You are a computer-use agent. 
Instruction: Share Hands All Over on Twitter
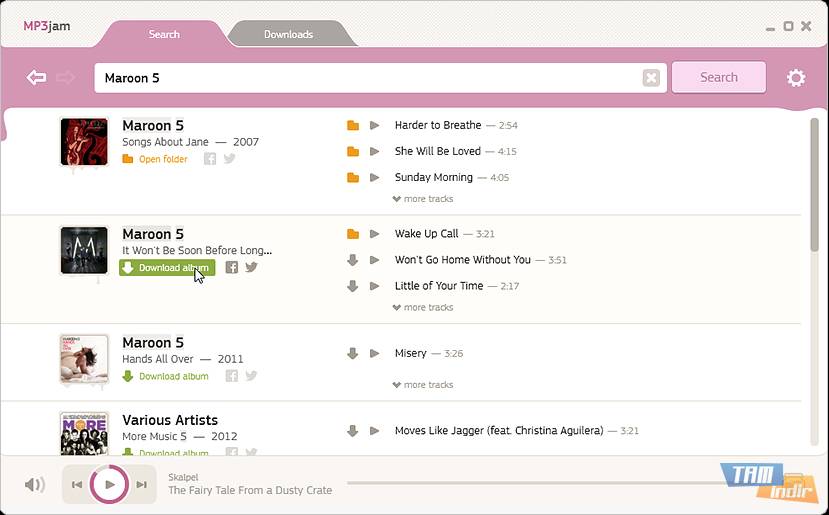tap(251, 376)
